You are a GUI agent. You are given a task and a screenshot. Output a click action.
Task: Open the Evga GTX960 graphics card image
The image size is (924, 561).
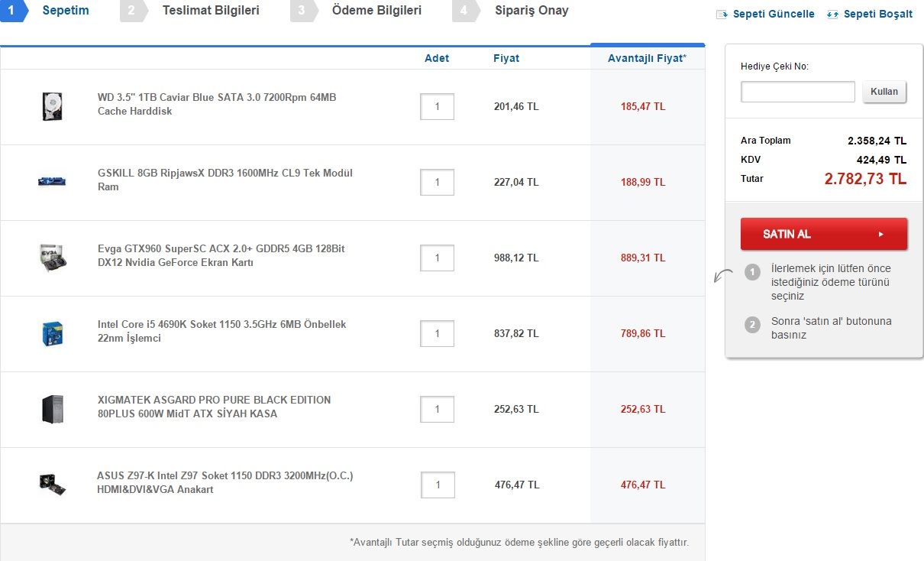pyautogui.click(x=52, y=258)
